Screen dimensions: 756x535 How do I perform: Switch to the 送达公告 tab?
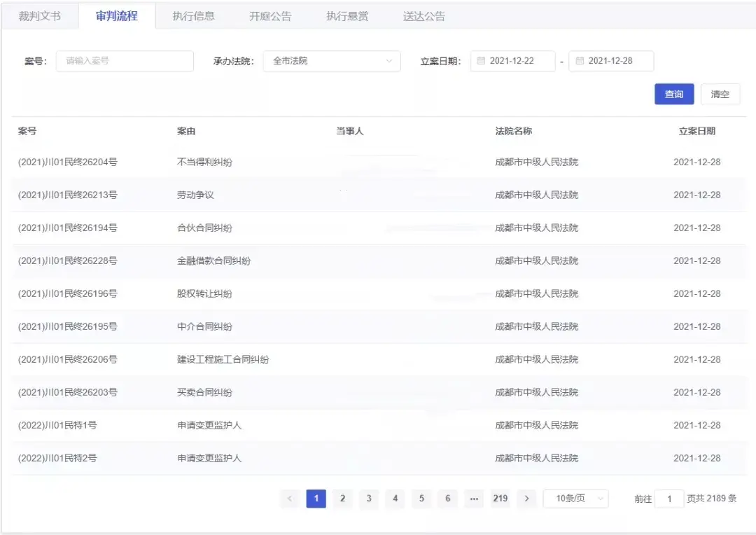pos(424,16)
